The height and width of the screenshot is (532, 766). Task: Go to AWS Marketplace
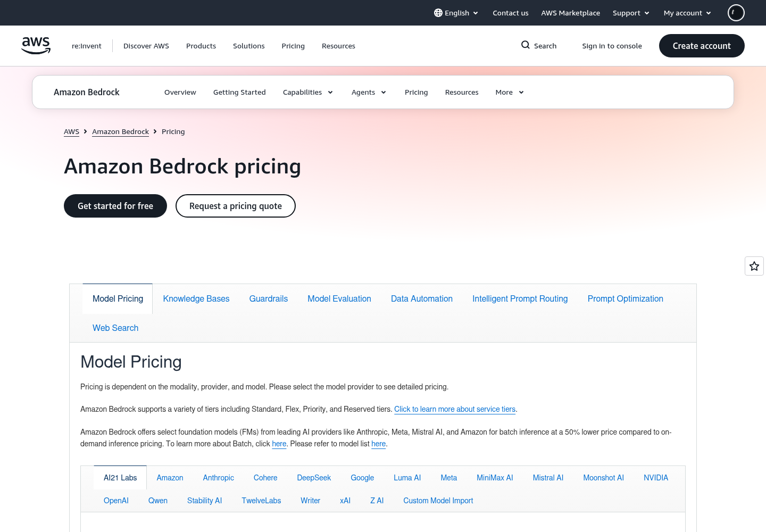coord(571,13)
